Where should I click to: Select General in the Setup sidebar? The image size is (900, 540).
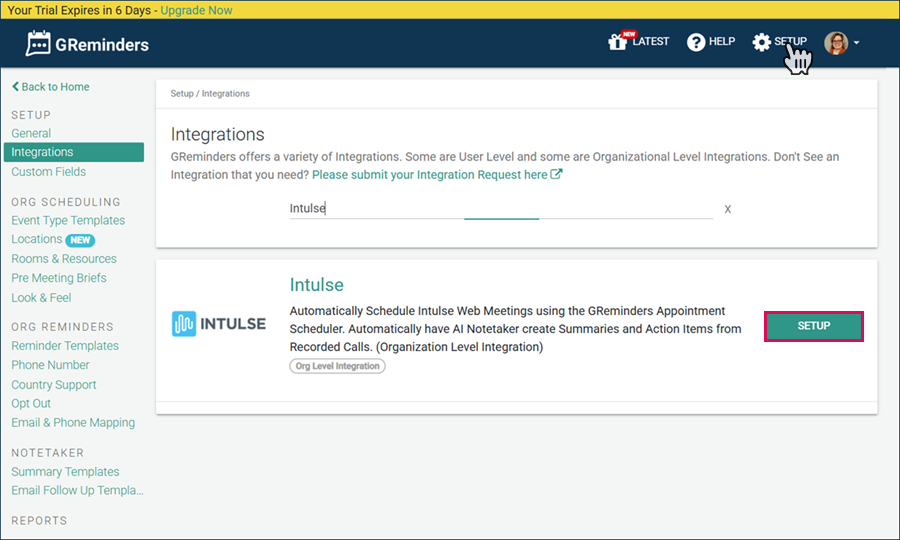[x=31, y=133]
